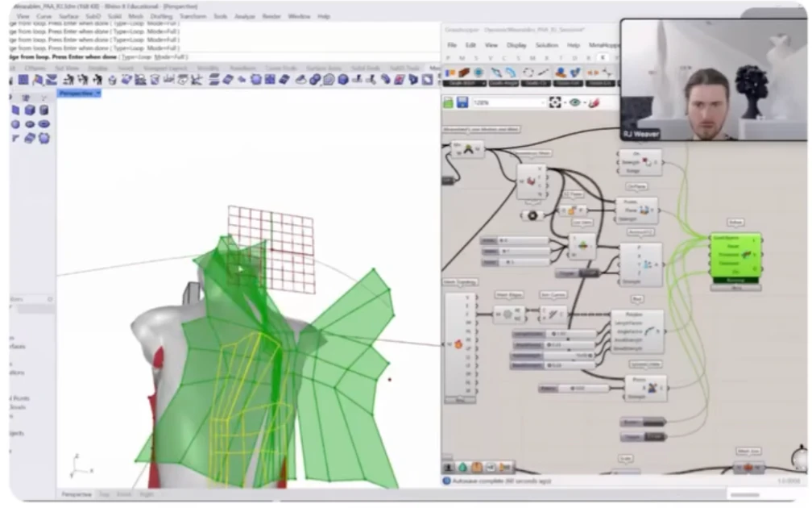Click the Rhino command prompt input line
Image resolution: width=812 pixels, height=508 pixels.
(x=224, y=57)
